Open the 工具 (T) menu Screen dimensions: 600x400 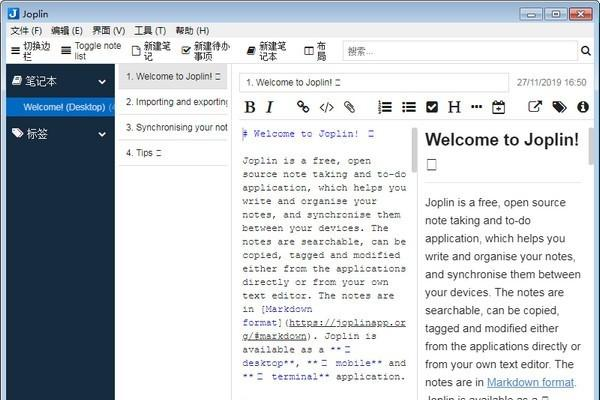click(x=149, y=31)
